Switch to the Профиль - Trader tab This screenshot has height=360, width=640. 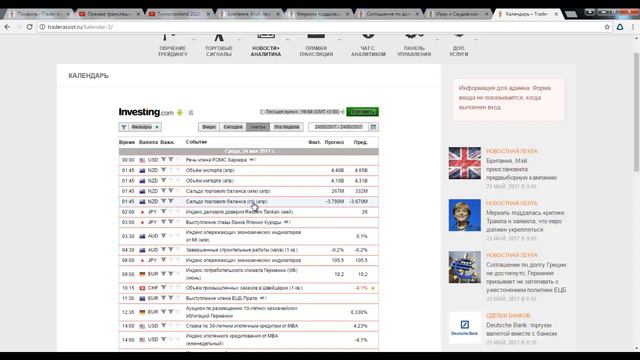click(39, 14)
